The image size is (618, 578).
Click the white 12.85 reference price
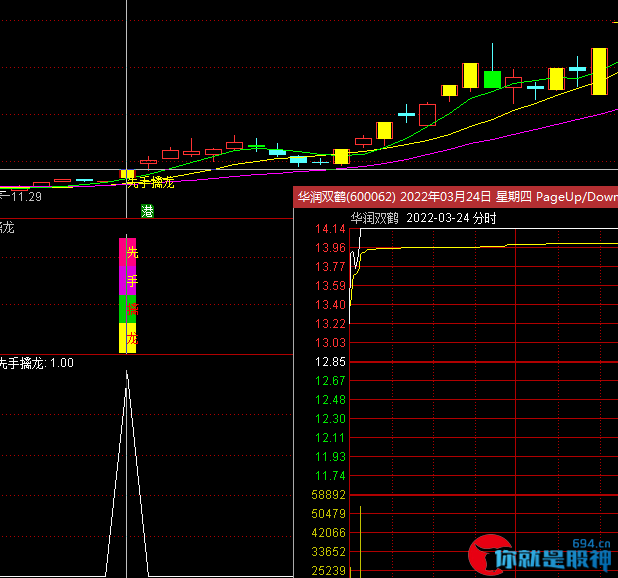tap(330, 362)
